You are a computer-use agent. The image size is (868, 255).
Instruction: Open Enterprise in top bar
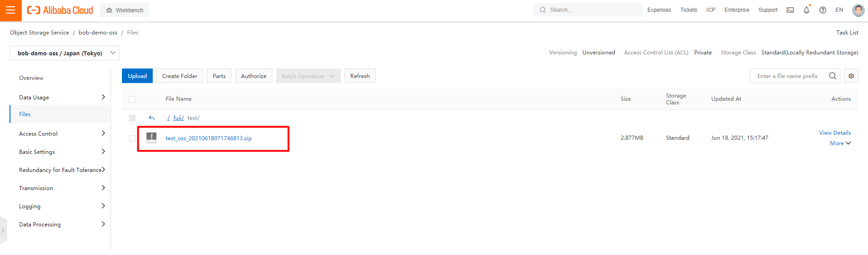(737, 10)
